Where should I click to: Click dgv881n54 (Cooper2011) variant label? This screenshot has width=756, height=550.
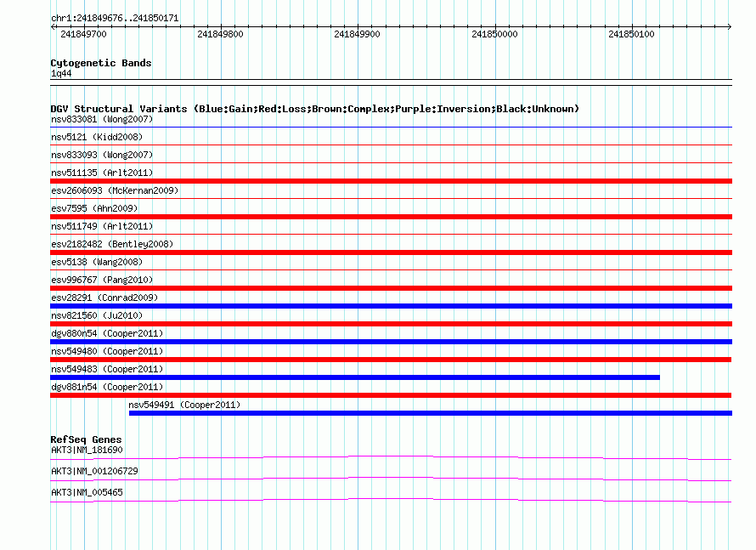(107, 387)
